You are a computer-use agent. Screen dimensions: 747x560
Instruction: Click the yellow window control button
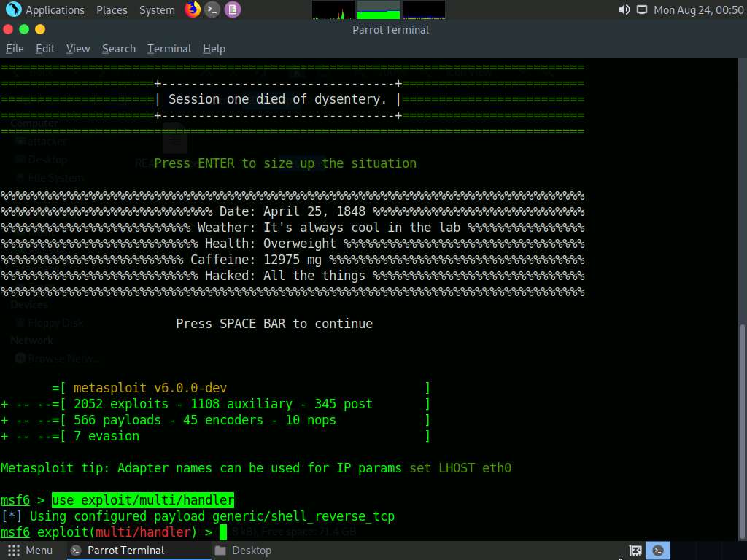[x=40, y=29]
